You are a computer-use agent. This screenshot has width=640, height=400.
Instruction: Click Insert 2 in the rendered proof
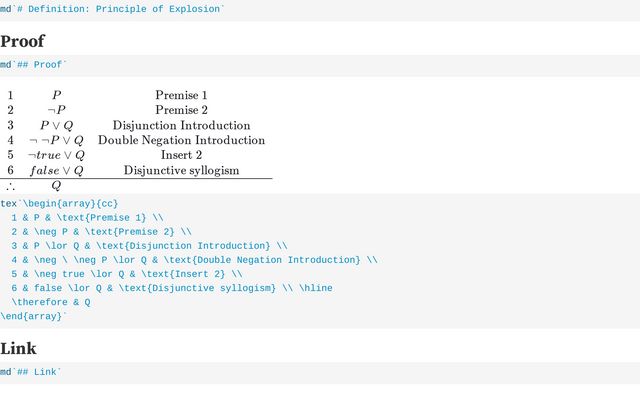[x=181, y=155]
